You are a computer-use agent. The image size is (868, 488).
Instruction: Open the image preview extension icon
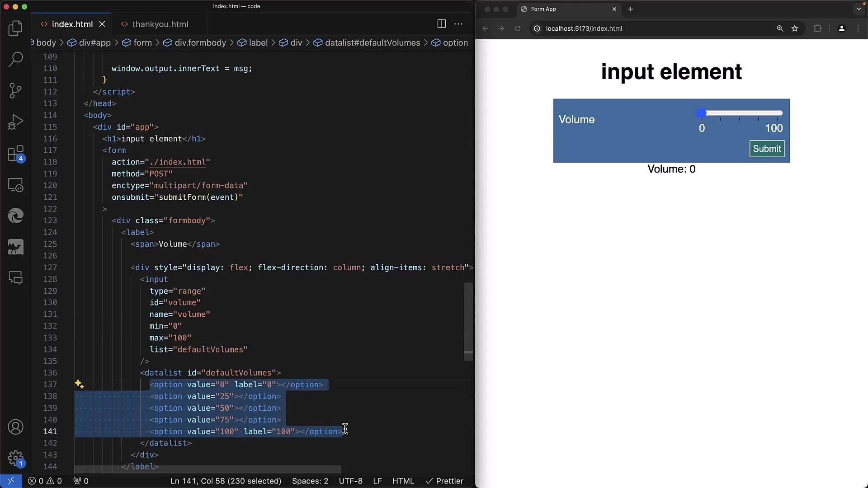15,247
